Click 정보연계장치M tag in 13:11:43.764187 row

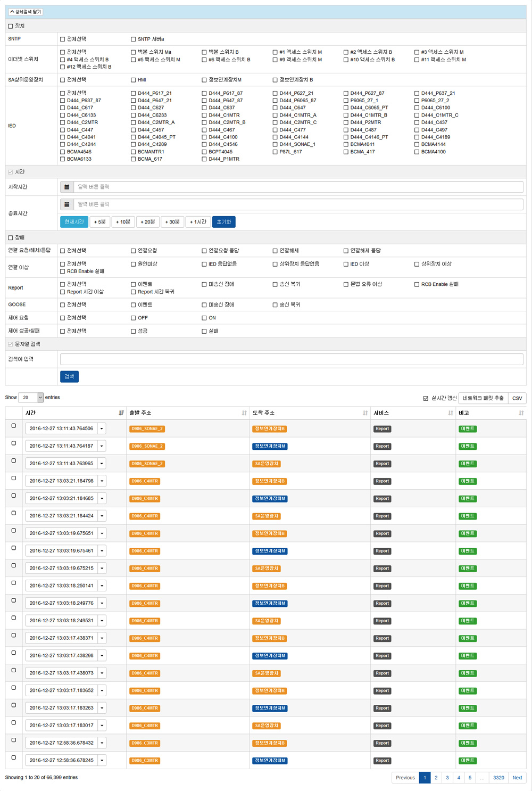pyautogui.click(x=270, y=447)
